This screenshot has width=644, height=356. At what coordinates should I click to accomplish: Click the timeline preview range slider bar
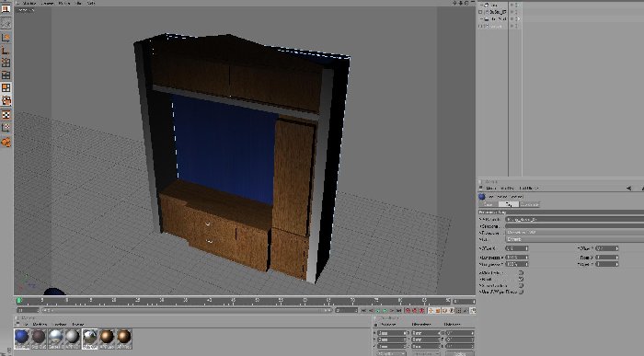pyautogui.click(x=187, y=310)
